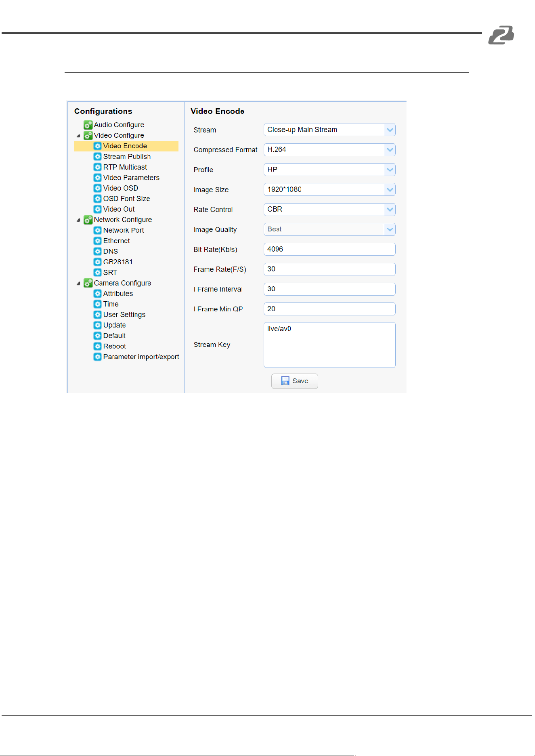Image resolution: width=535 pixels, height=756 pixels.
Task: Click the Time cog icon
Action: click(x=97, y=304)
